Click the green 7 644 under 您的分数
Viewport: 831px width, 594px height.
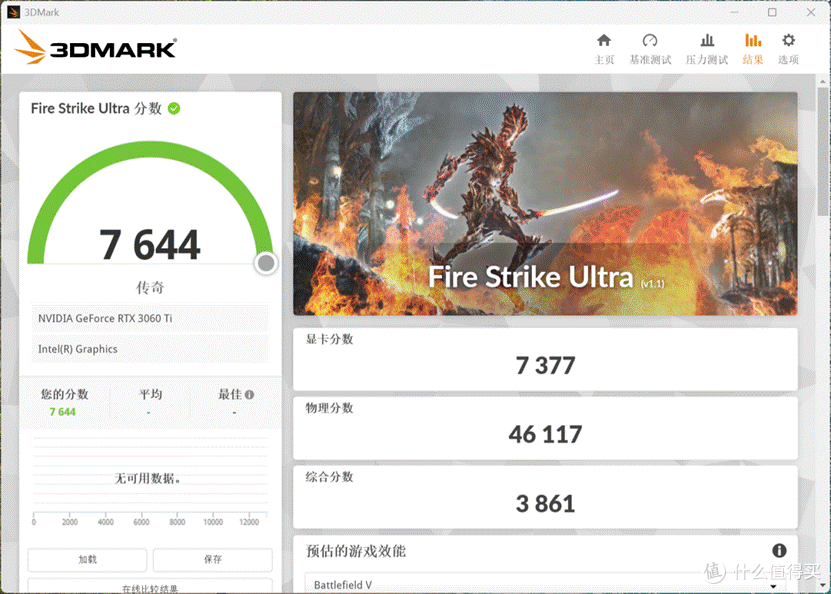[63, 412]
